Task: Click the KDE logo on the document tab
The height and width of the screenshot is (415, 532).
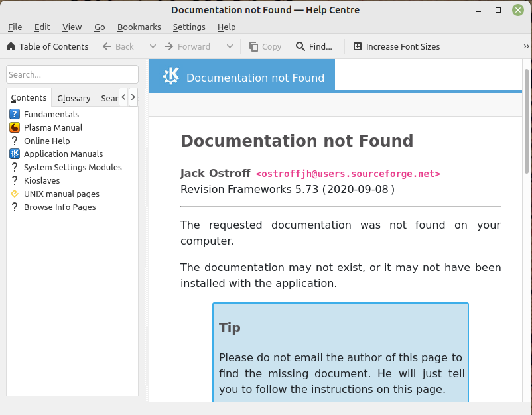Action: tap(170, 76)
